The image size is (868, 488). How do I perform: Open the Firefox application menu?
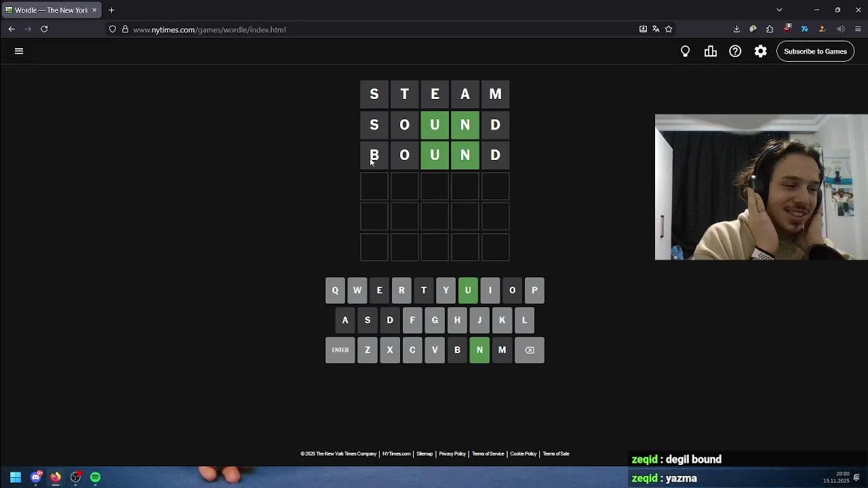[858, 29]
